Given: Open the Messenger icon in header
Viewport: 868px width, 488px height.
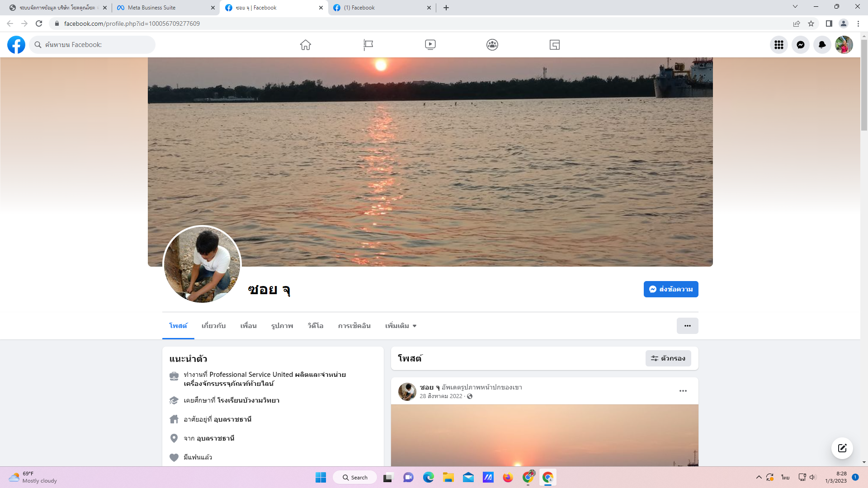Looking at the screenshot, I should click(800, 45).
